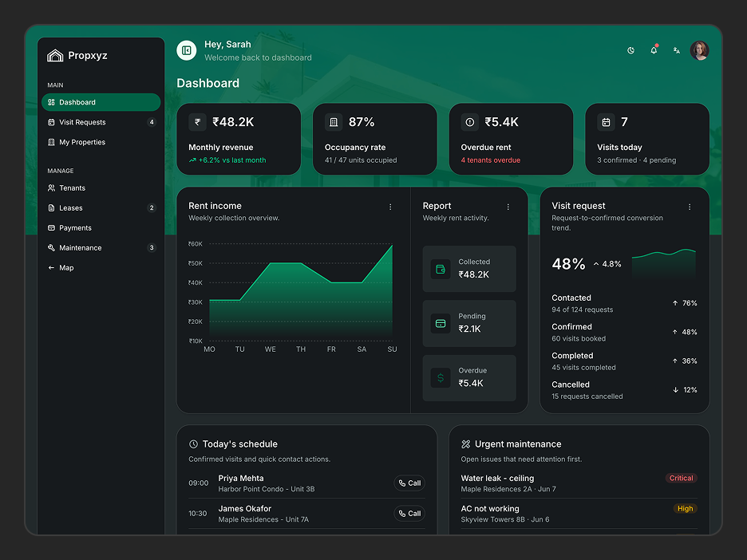Open notifications bell icon
Image resolution: width=747 pixels, height=560 pixels.
click(x=654, y=50)
